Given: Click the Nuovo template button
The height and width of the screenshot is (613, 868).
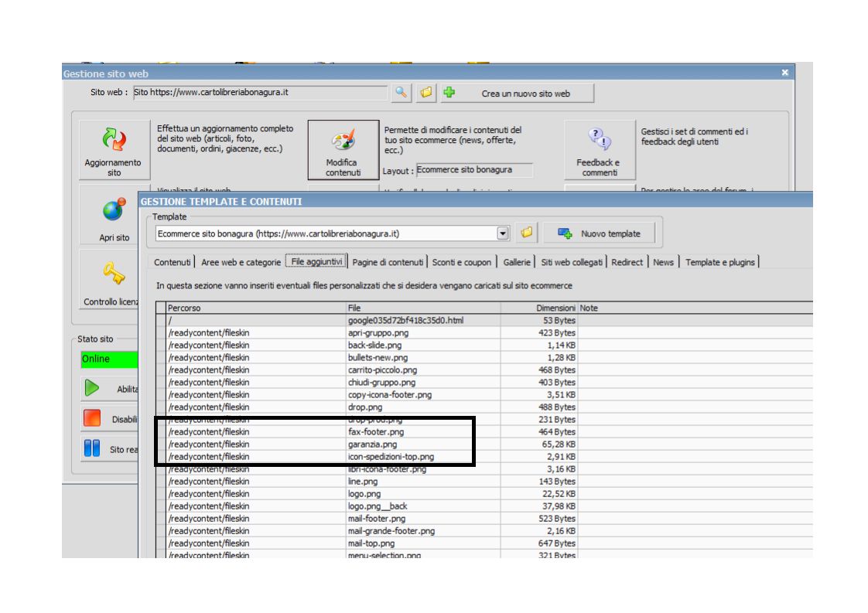Looking at the screenshot, I should pyautogui.click(x=600, y=233).
